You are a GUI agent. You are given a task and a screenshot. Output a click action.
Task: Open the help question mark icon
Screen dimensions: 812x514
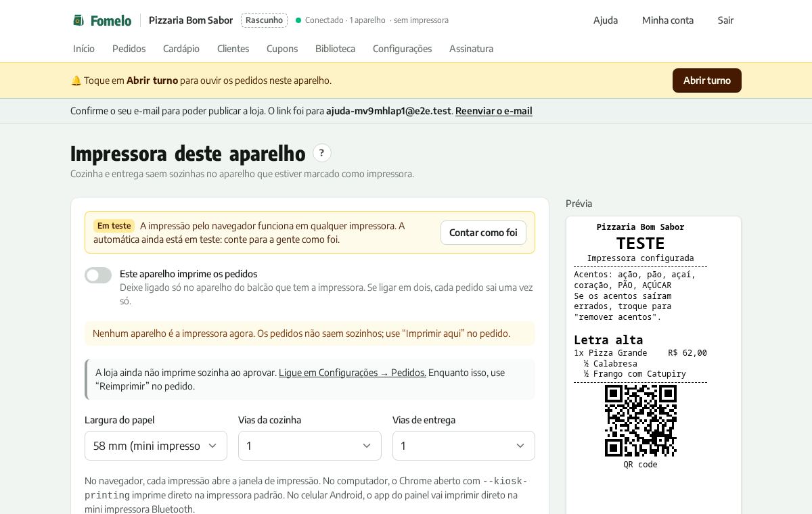tap(322, 153)
